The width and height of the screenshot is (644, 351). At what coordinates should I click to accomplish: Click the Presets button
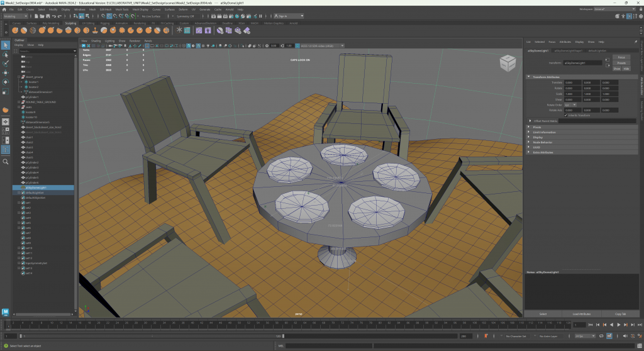[x=621, y=63]
